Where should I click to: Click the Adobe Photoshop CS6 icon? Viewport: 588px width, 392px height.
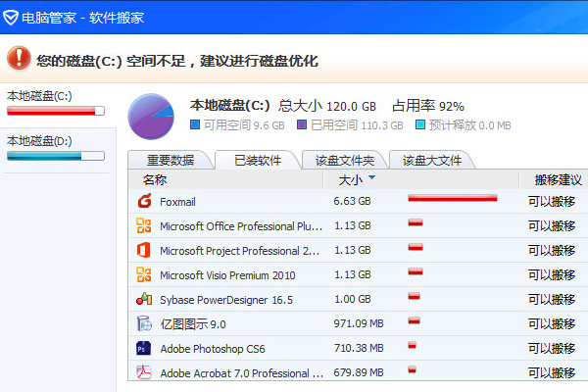tap(144, 348)
